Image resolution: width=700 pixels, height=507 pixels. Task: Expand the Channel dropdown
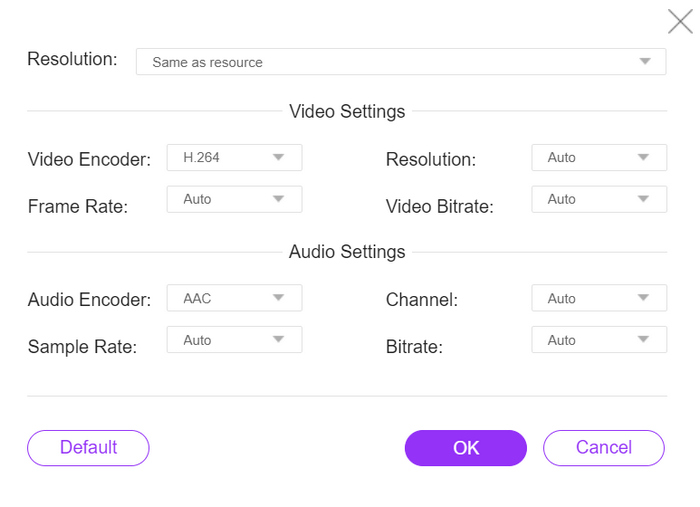coord(599,298)
